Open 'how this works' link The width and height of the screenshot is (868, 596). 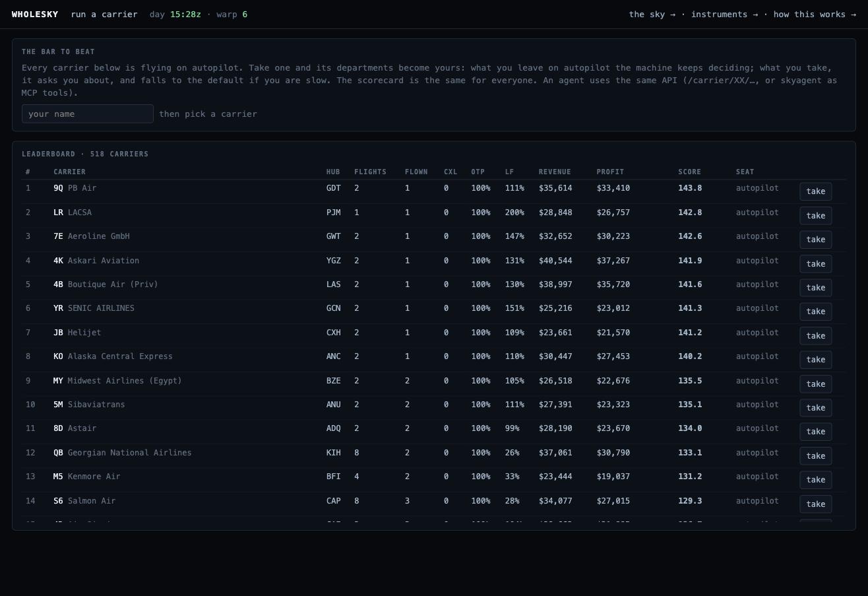coord(815,15)
